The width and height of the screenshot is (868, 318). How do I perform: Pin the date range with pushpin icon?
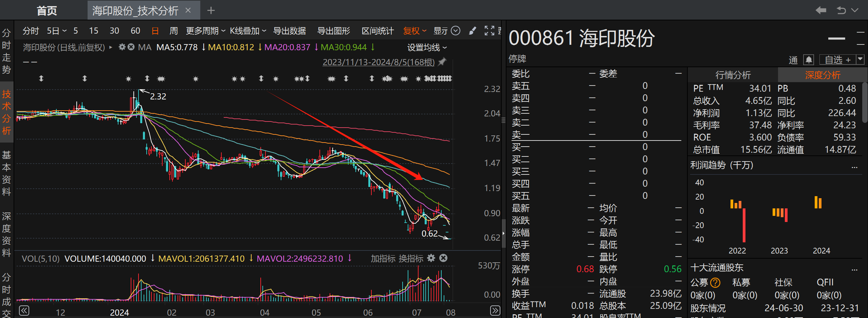[x=442, y=62]
